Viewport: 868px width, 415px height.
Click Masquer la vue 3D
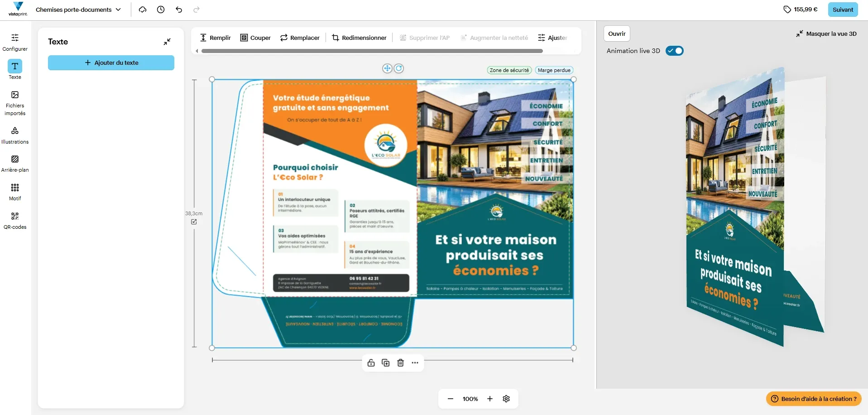coord(826,34)
